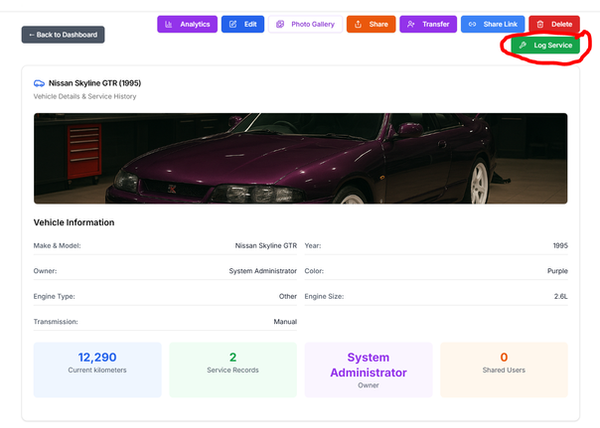
Task: Click the System Administrator Owner card
Action: (x=368, y=369)
